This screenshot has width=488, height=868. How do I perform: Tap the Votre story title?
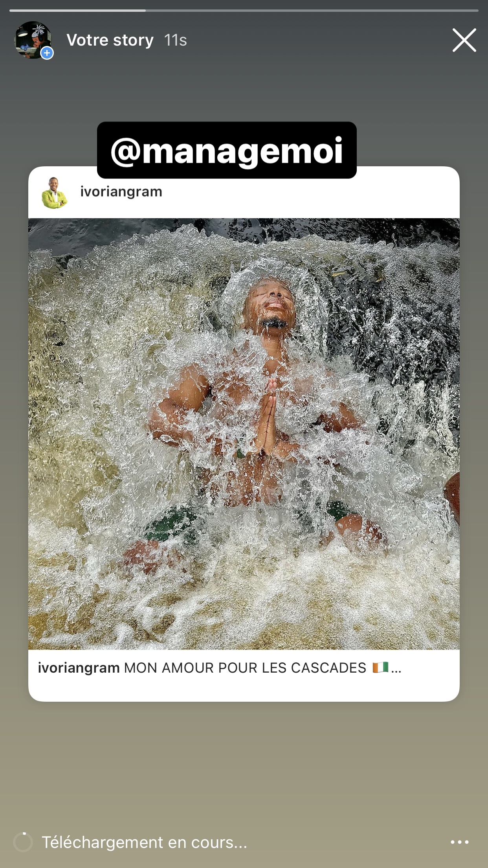coord(110,40)
